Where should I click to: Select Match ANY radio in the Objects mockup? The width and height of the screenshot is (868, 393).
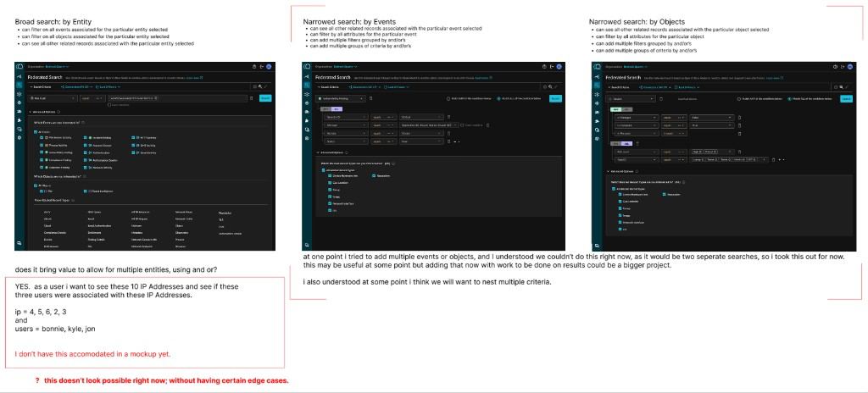tap(738, 99)
